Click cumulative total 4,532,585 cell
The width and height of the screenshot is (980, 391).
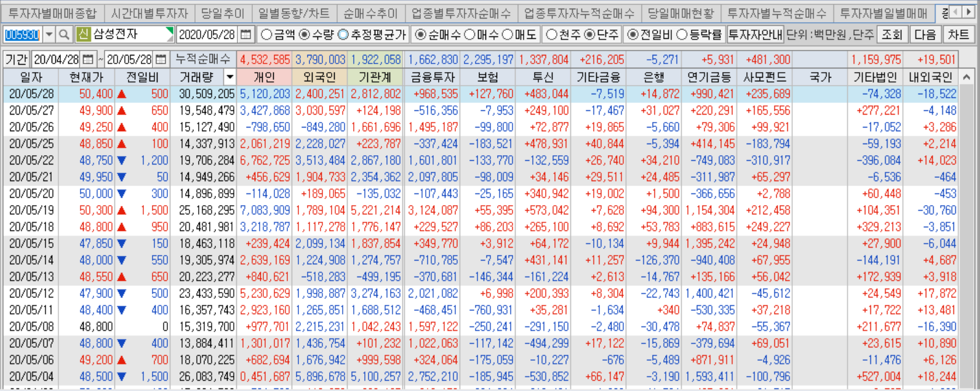coord(265,60)
